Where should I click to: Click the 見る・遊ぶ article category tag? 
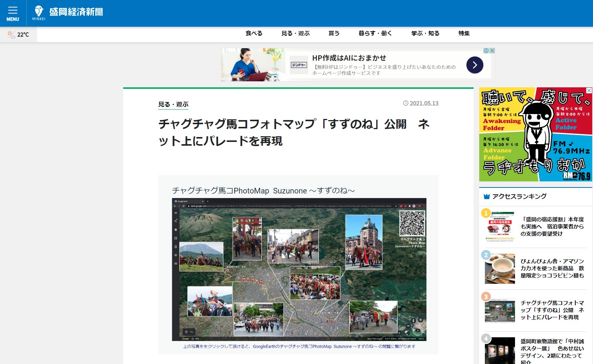[173, 104]
